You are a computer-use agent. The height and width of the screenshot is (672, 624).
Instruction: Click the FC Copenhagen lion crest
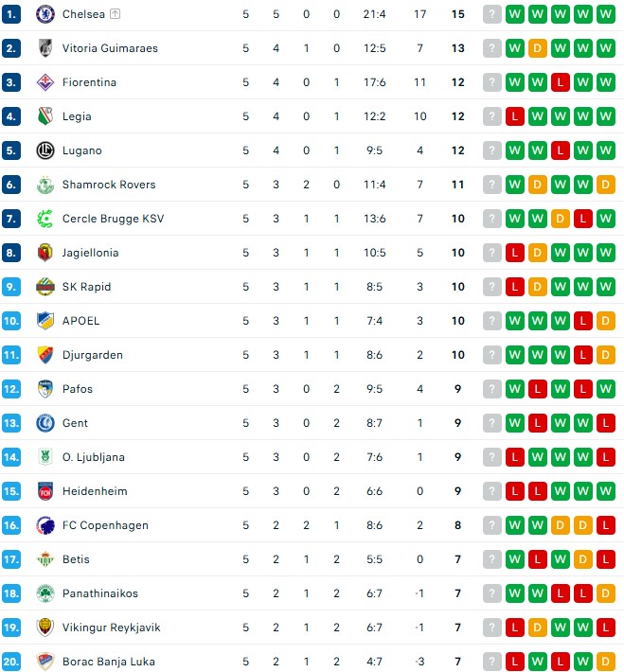click(45, 525)
